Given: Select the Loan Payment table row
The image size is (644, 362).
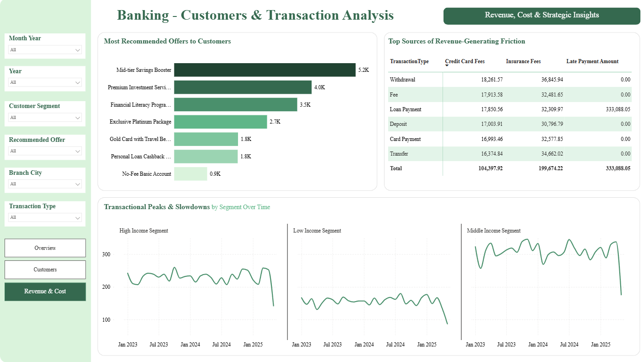Looking at the screenshot, I should (x=510, y=109).
